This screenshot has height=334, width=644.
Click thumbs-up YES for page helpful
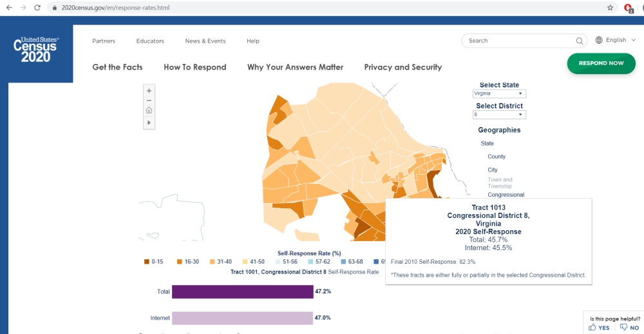pyautogui.click(x=599, y=328)
